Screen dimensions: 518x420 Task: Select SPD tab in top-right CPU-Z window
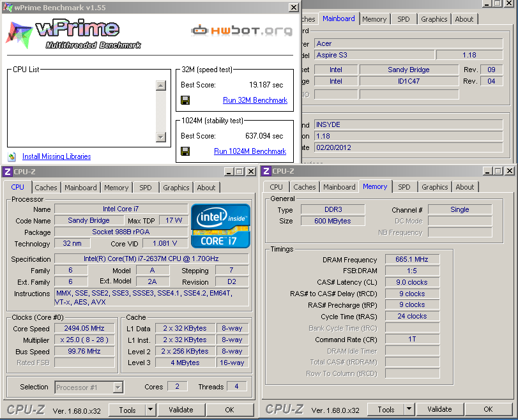tap(404, 19)
